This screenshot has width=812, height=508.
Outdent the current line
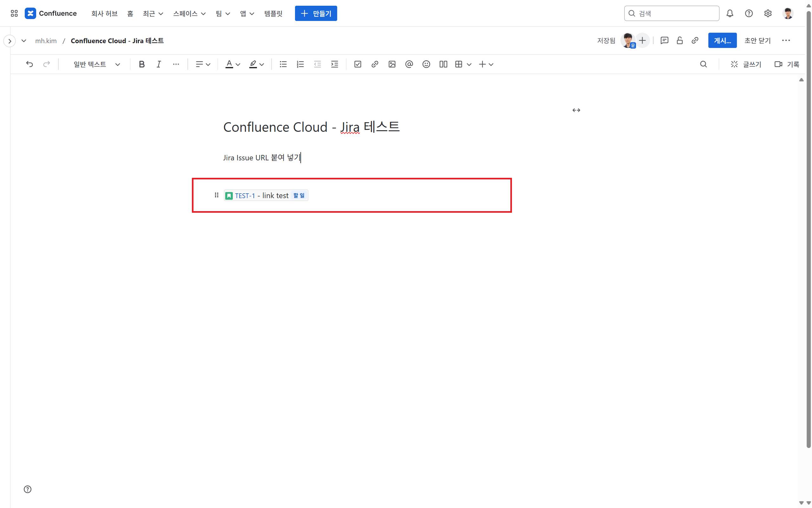(318, 64)
